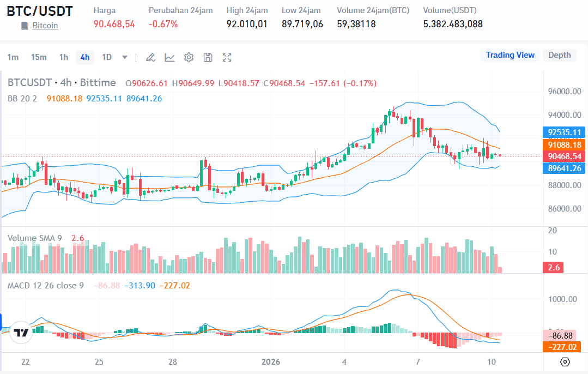Open the BB 20 2 indicator legend
The image size is (588, 374).
[x=22, y=99]
